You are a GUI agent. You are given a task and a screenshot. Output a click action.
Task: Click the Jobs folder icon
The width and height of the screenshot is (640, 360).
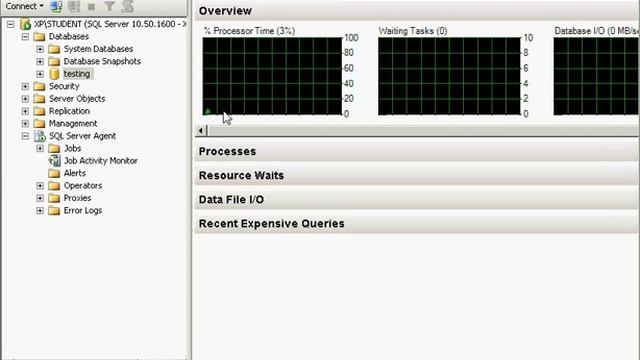pos(54,149)
